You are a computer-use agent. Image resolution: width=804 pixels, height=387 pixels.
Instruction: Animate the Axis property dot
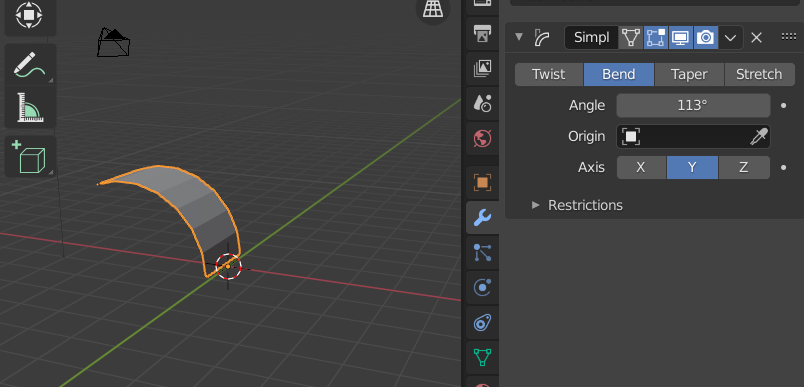(783, 168)
